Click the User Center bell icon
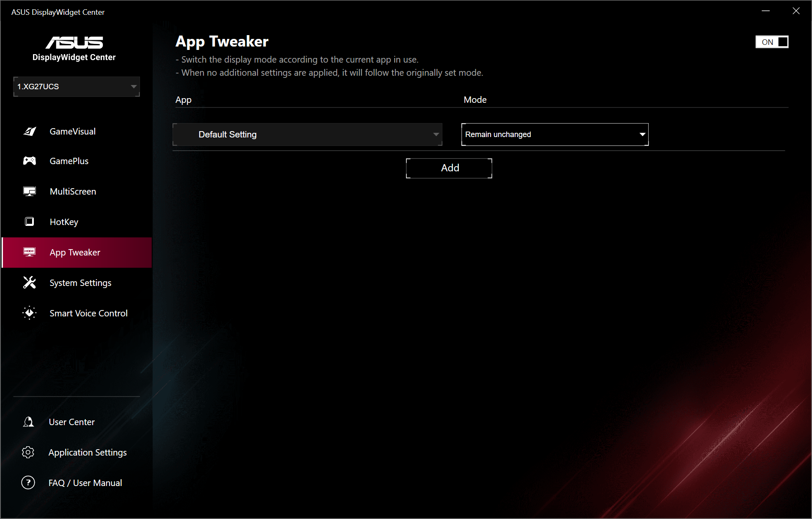Screen dimensions: 812x519 pos(28,422)
